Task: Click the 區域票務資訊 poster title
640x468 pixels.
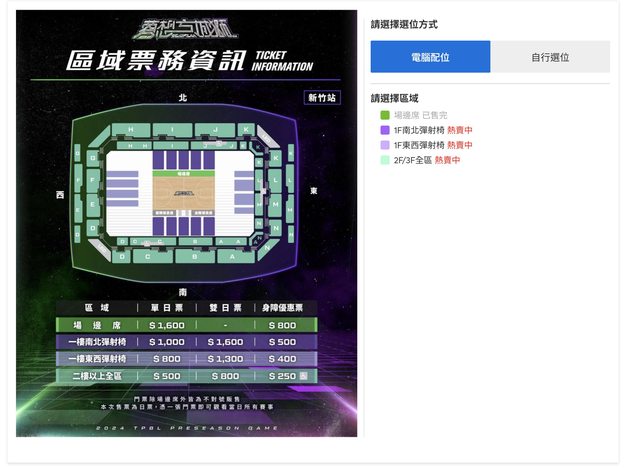Action: click(155, 60)
